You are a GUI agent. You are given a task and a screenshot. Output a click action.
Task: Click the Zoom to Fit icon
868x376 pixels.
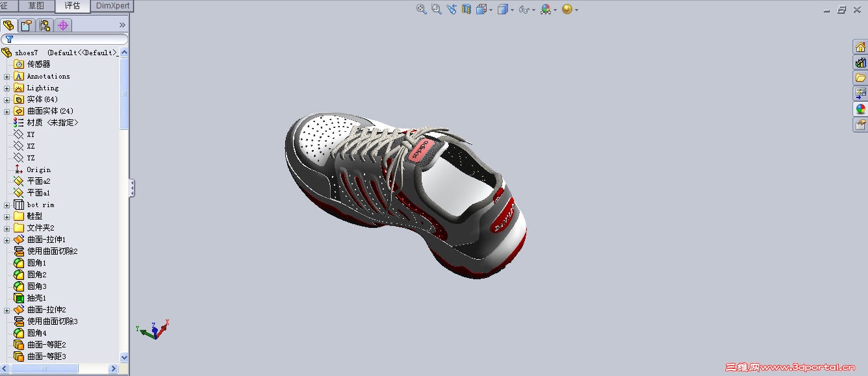coord(422,9)
